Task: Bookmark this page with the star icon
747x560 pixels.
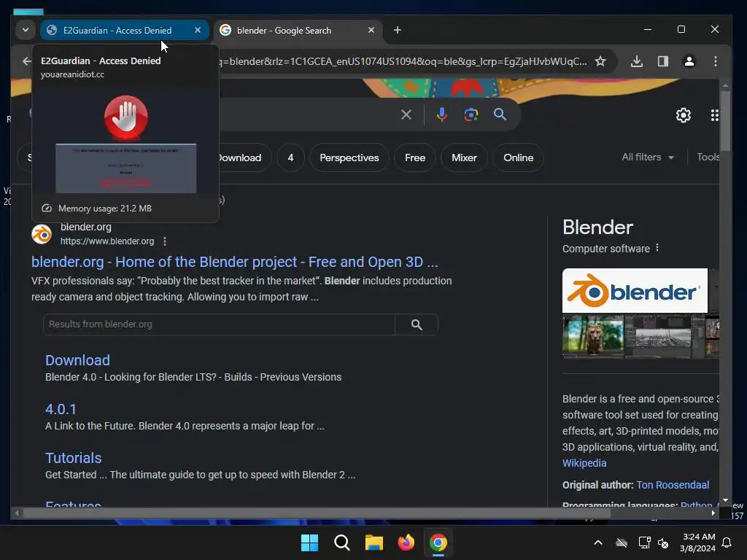Action: click(x=600, y=61)
